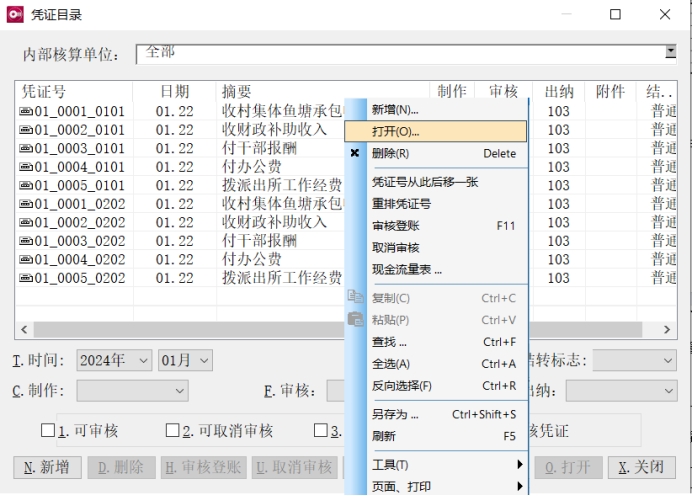Click the voucher icon for 01_0002_0202
693x496 pixels.
[27, 222]
